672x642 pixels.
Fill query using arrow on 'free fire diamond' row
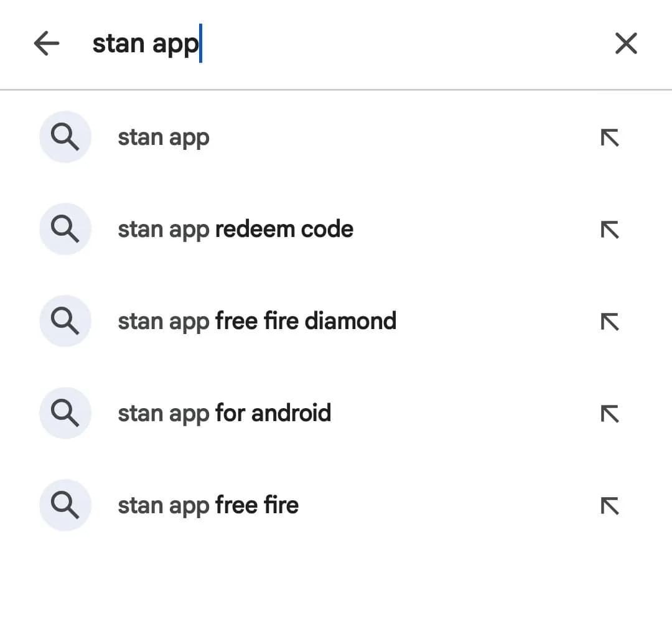pos(609,322)
